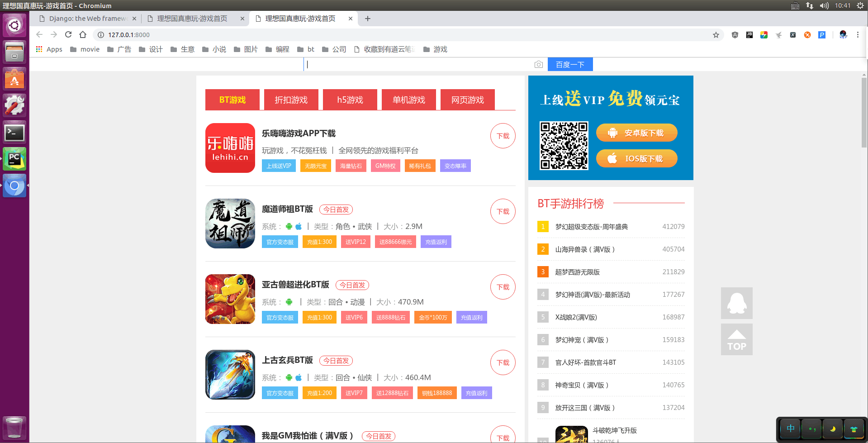Click 下载 for 上古玄兵BT版
Viewport: 868px width, 443px height.
point(503,362)
